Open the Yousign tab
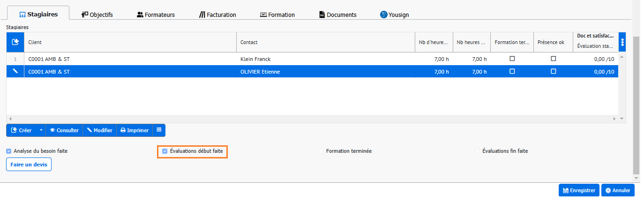 coord(395,15)
